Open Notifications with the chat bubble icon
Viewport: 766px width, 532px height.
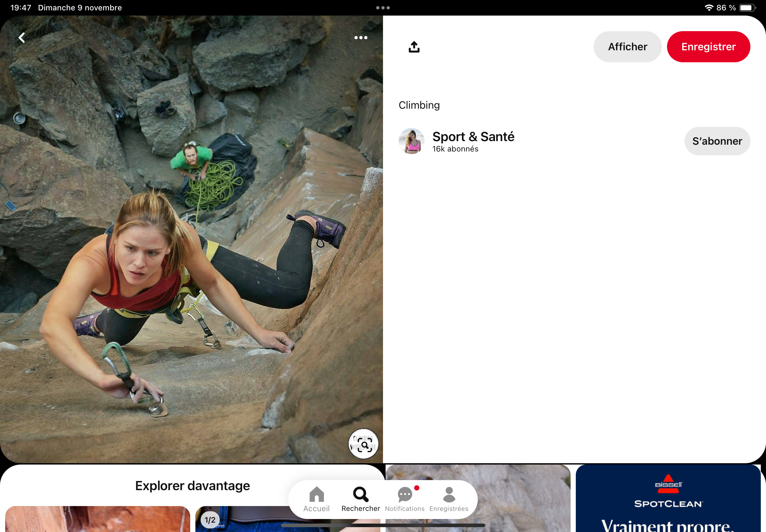click(x=404, y=499)
